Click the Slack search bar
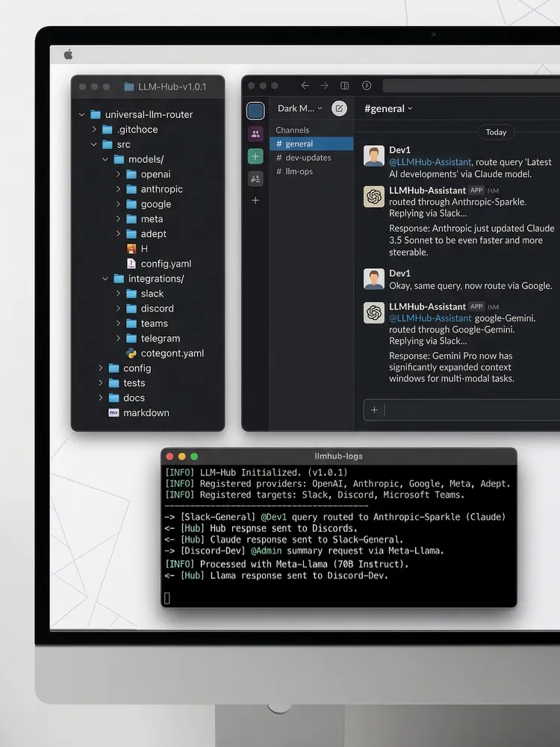This screenshot has width=560, height=747. [471, 86]
